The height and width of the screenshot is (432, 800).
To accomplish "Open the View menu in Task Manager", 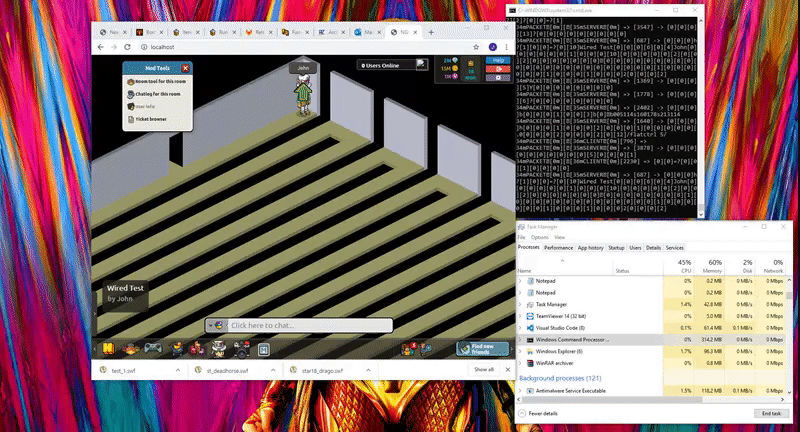I will [x=559, y=237].
